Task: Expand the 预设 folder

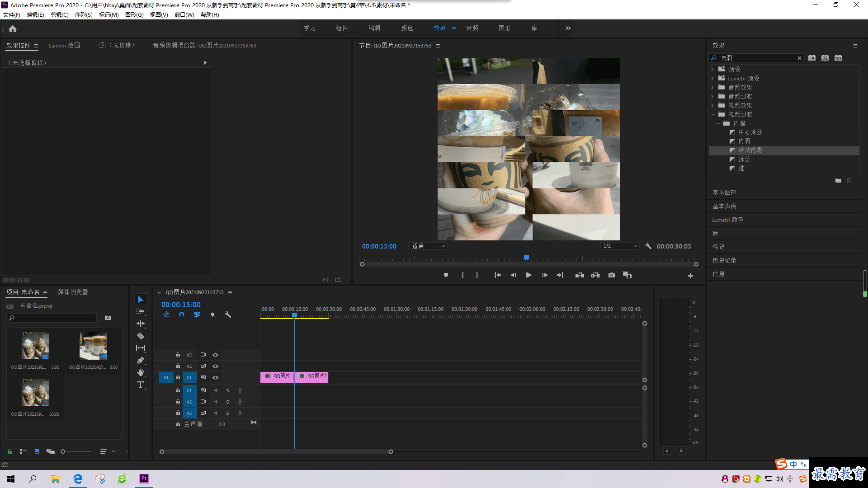Action: 712,69
